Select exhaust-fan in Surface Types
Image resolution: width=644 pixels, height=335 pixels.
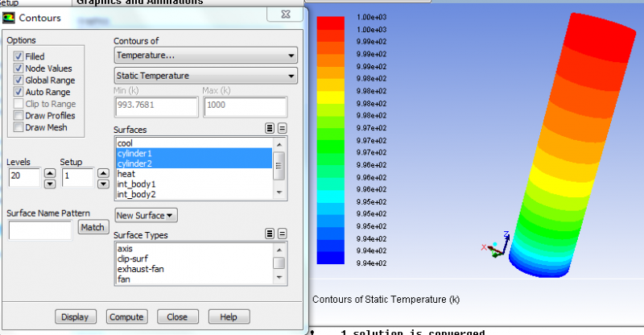pyautogui.click(x=194, y=269)
